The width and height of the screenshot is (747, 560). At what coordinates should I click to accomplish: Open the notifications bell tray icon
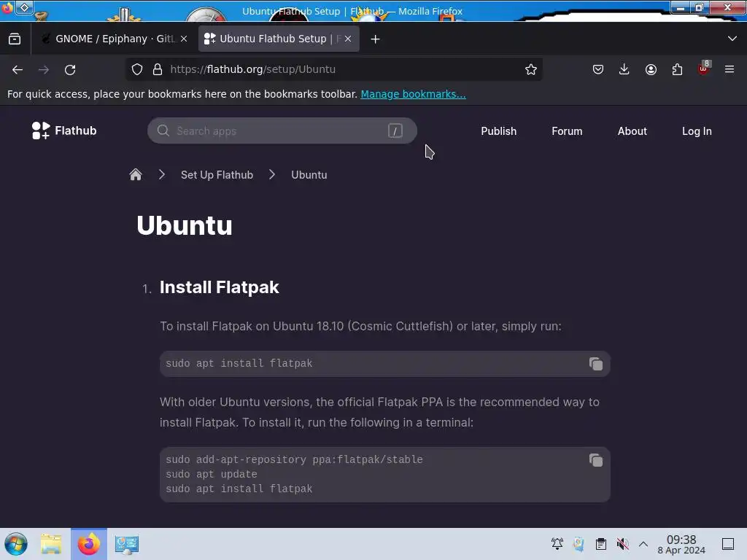[557, 544]
